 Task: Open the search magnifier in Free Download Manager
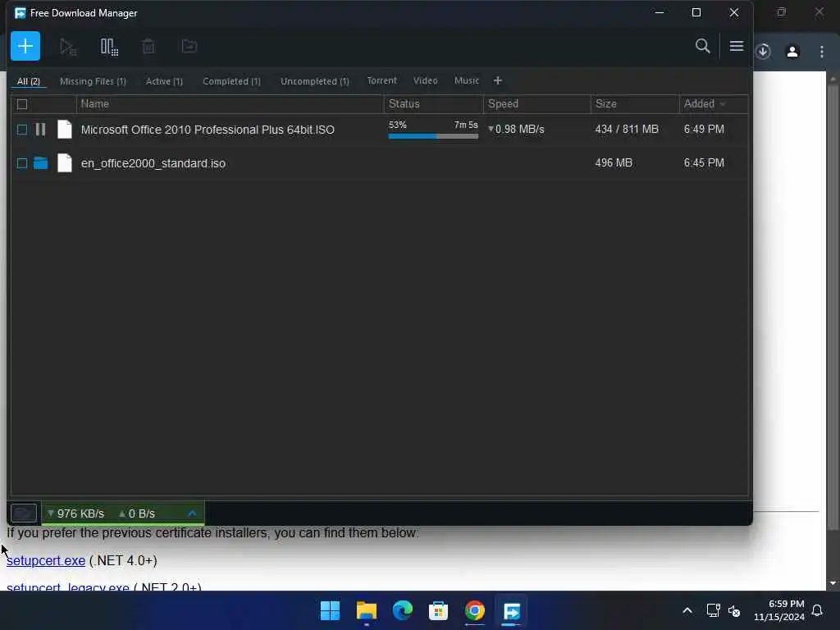[x=703, y=46]
